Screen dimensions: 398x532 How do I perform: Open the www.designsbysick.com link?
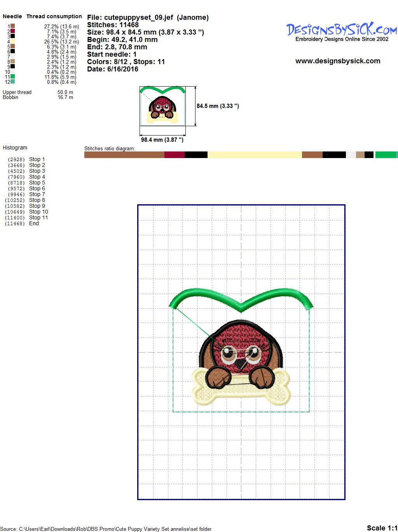coord(337,61)
